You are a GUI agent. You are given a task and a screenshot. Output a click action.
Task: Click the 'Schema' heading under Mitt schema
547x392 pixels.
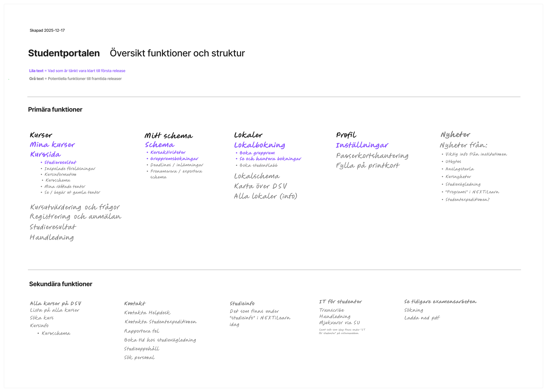pyautogui.click(x=160, y=145)
